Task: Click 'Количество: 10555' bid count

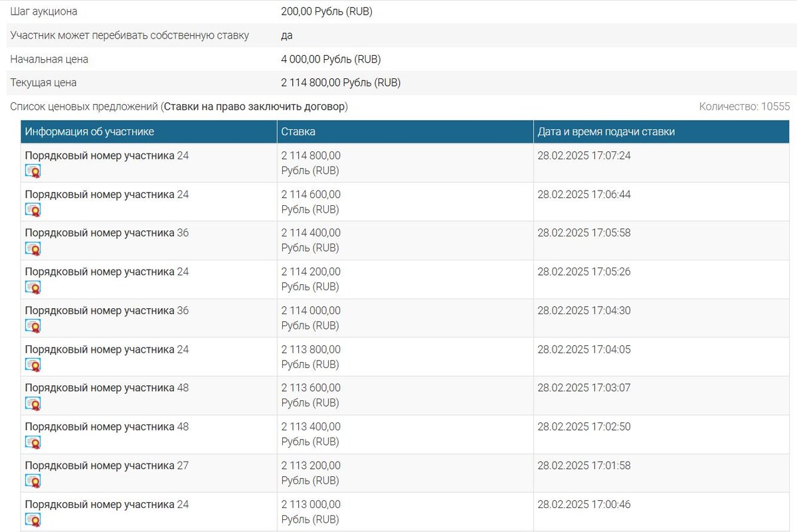Action: click(745, 106)
